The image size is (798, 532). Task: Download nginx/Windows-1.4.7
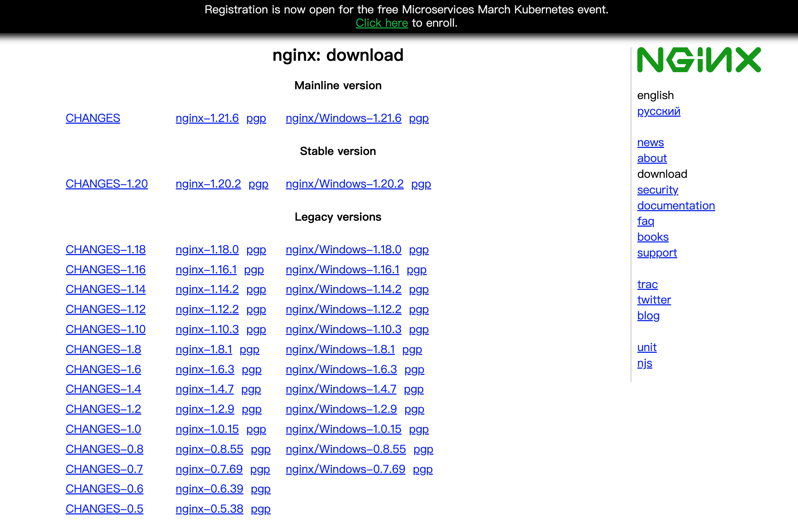pyautogui.click(x=341, y=389)
